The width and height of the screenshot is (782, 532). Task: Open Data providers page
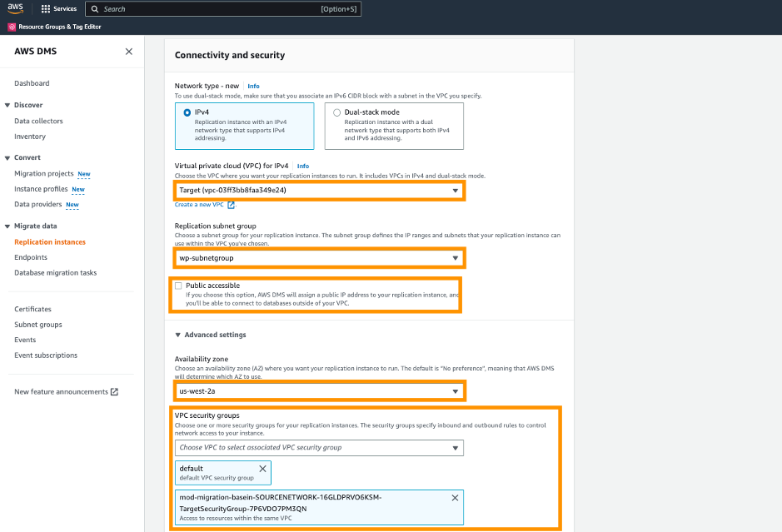38,205
